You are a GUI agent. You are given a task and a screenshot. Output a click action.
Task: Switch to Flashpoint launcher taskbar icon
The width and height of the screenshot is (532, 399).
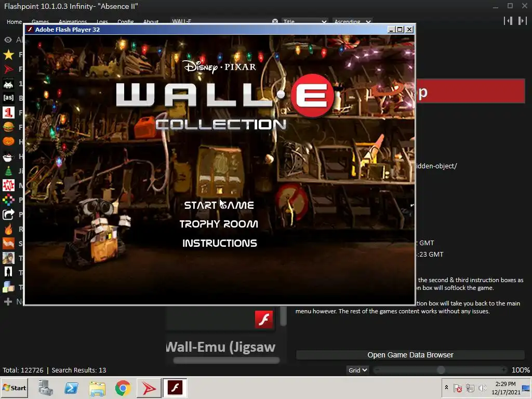[x=149, y=388]
